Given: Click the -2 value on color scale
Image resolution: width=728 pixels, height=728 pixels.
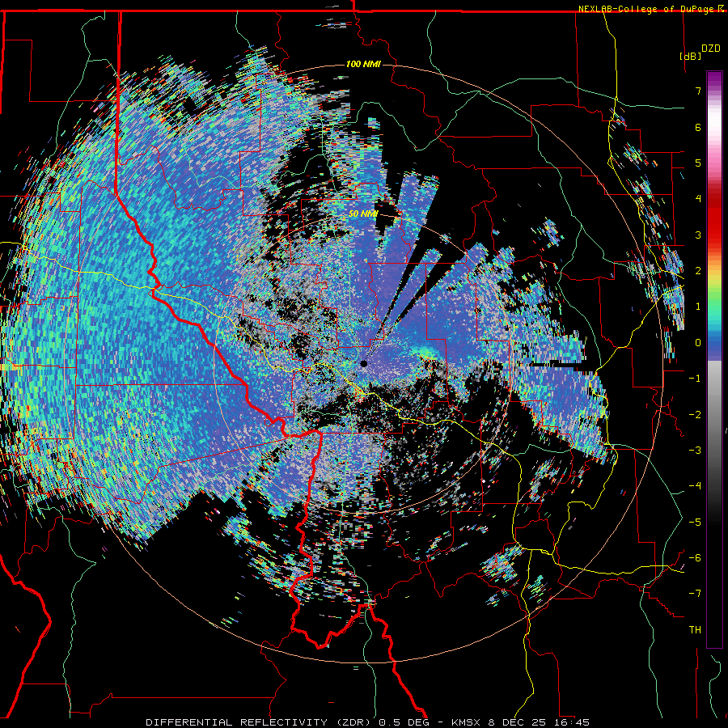Looking at the screenshot, I should point(695,415).
